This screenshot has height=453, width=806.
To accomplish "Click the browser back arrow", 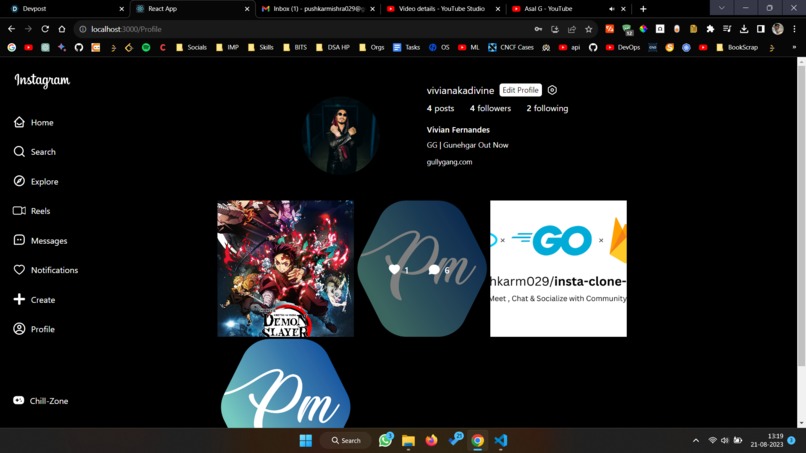I will coord(11,29).
